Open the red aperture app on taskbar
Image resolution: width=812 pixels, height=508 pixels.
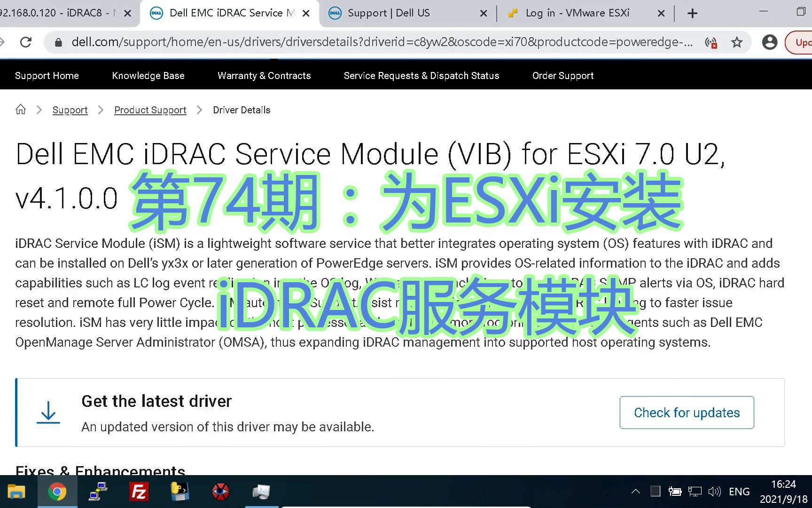(x=220, y=492)
